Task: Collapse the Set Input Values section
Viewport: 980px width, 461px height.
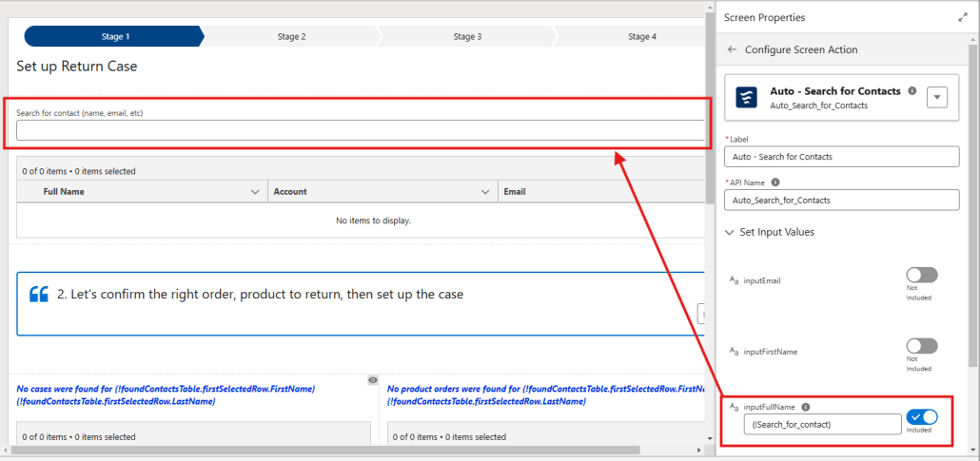Action: [x=731, y=232]
